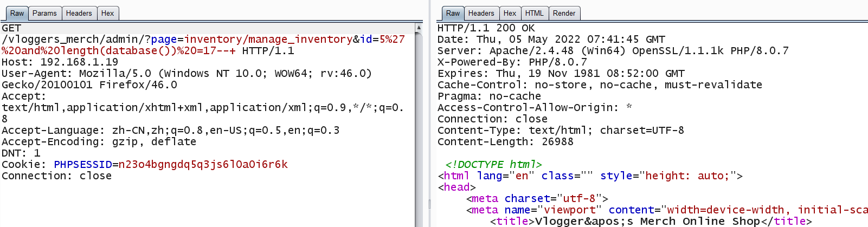
Task: Click the 'Host: 192.168.1.19' line
Action: pyautogui.click(x=60, y=62)
